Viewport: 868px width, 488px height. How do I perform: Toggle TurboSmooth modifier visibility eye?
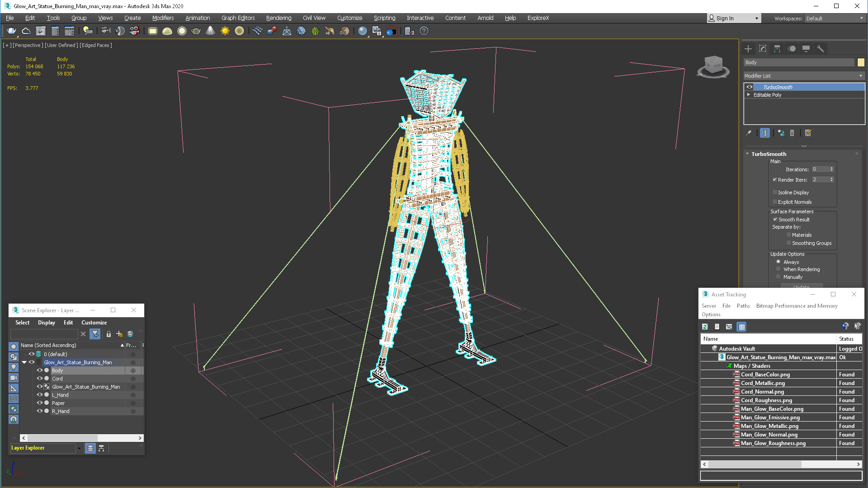(750, 87)
